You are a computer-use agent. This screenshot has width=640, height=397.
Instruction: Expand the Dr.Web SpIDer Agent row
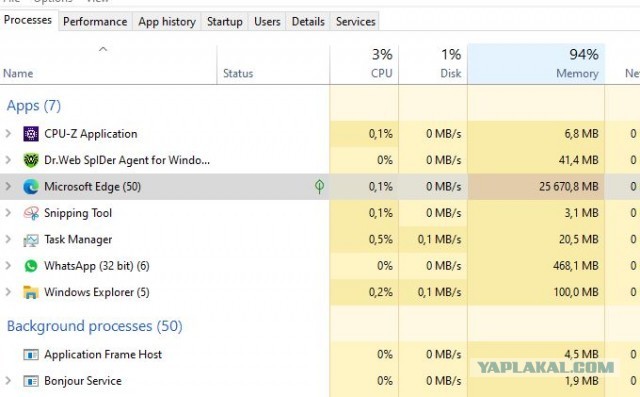point(8,160)
